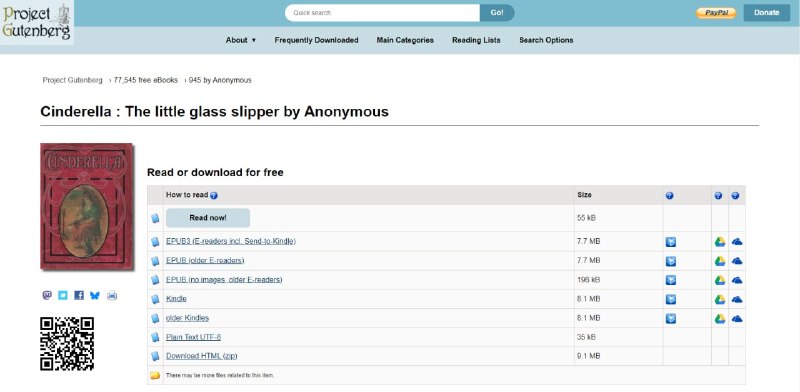Screen dimensions: 800x392
Task: Open Plain Text UTF-8 link
Action: click(193, 337)
